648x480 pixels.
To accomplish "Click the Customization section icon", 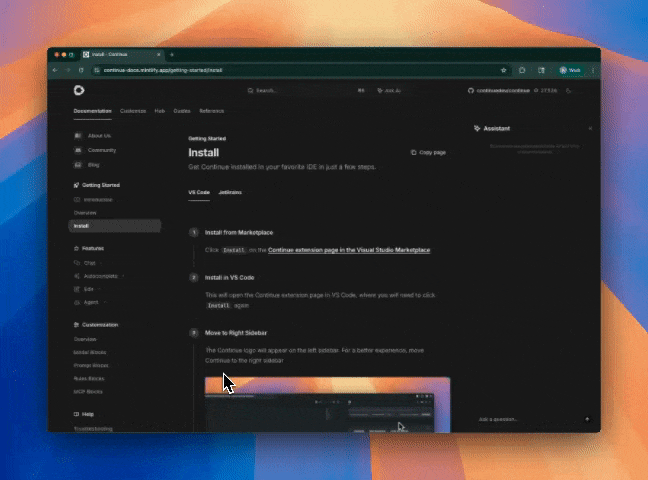I will (76, 325).
